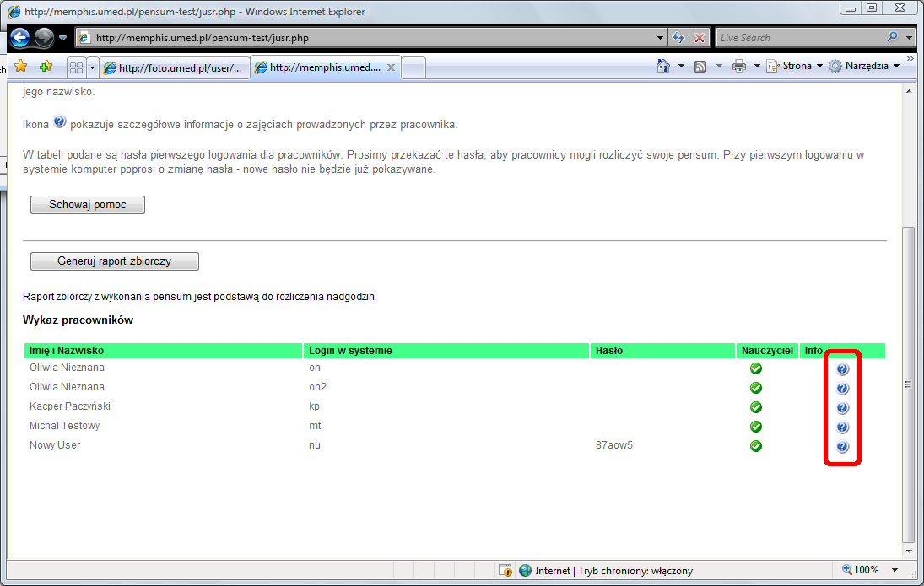Open the recent pages dropdown beside Forward
Image resolution: width=924 pixels, height=586 pixels.
click(62, 38)
